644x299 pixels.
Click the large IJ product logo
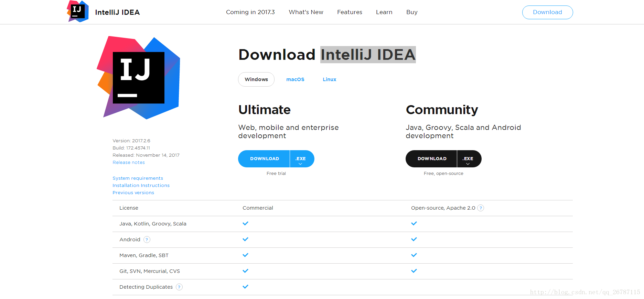pyautogui.click(x=138, y=78)
